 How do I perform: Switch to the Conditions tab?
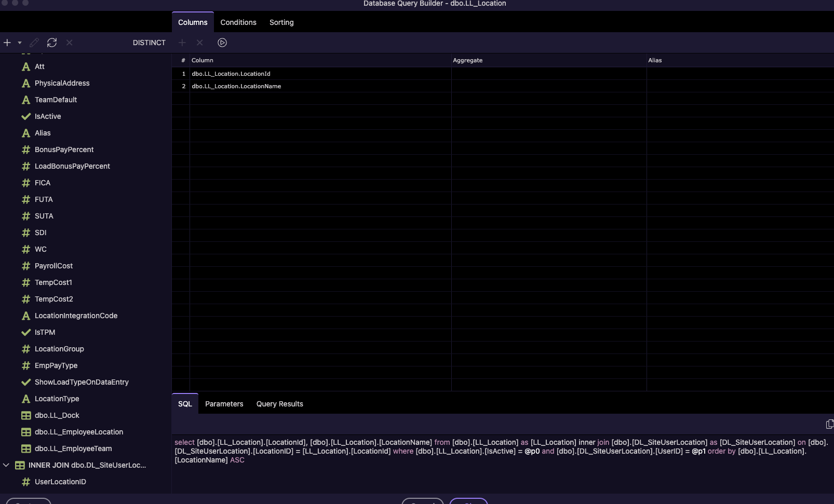click(x=238, y=22)
